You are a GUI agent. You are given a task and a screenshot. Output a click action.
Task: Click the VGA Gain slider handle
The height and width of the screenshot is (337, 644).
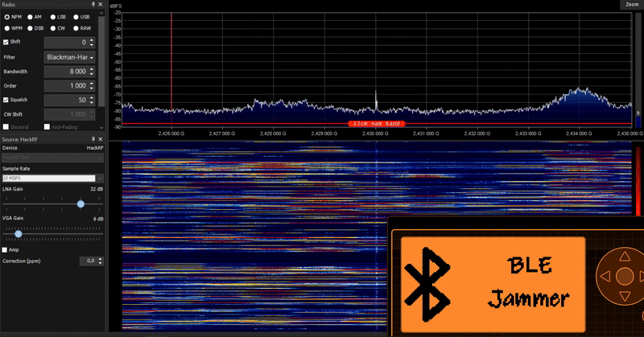[x=18, y=234]
